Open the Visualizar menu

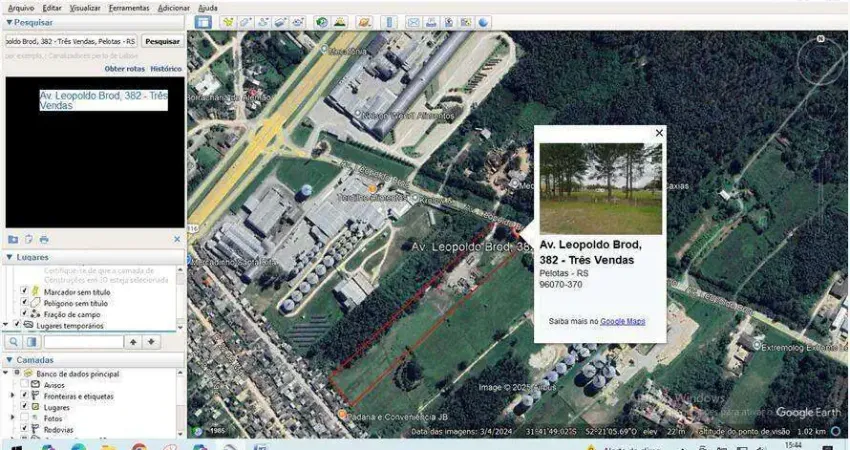(85, 7)
